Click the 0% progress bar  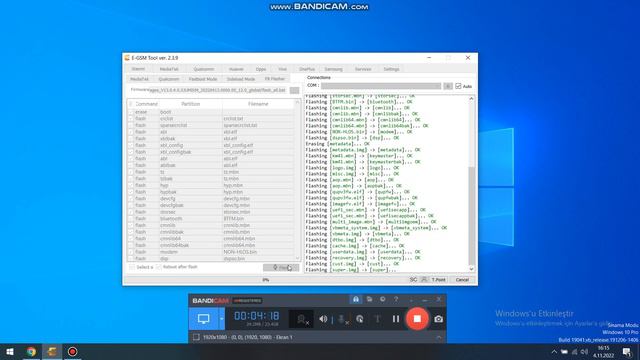pos(265,280)
